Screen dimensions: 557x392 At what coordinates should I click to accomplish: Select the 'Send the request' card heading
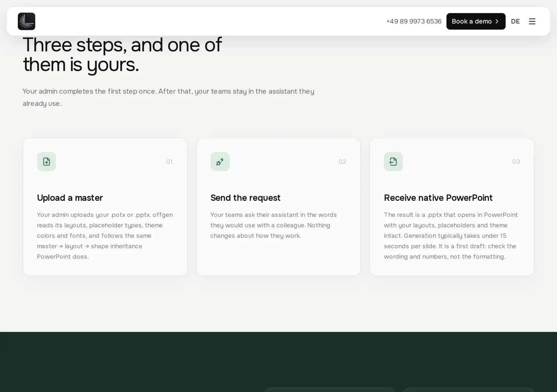(x=245, y=198)
